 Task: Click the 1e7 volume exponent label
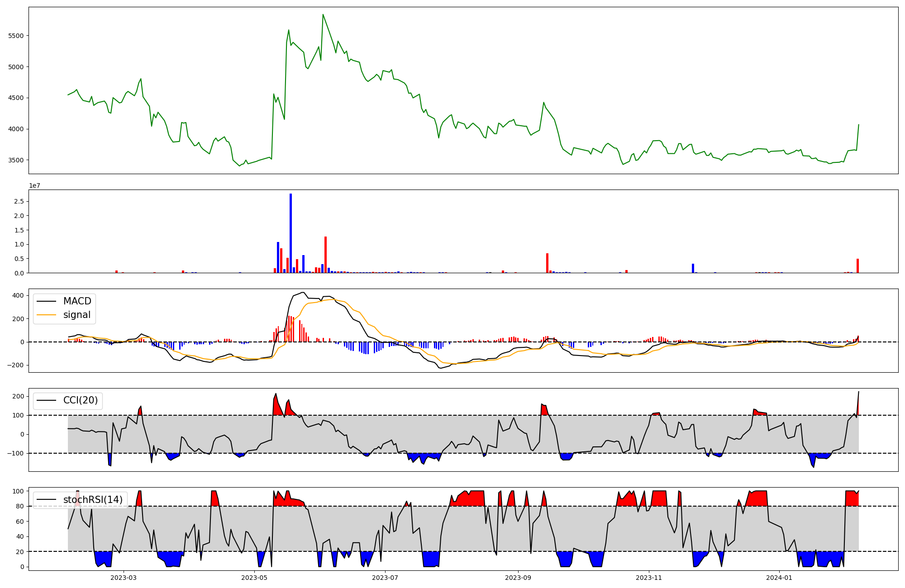coord(34,185)
